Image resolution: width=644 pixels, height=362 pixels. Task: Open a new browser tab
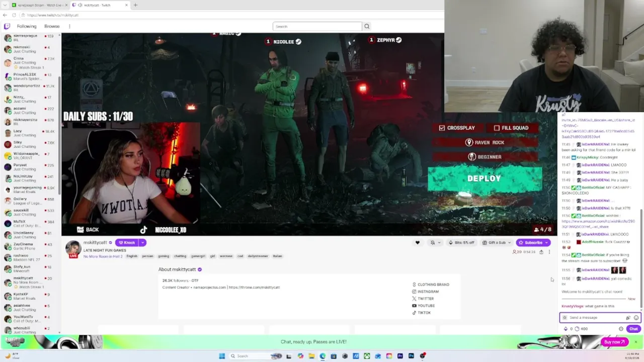tap(135, 5)
